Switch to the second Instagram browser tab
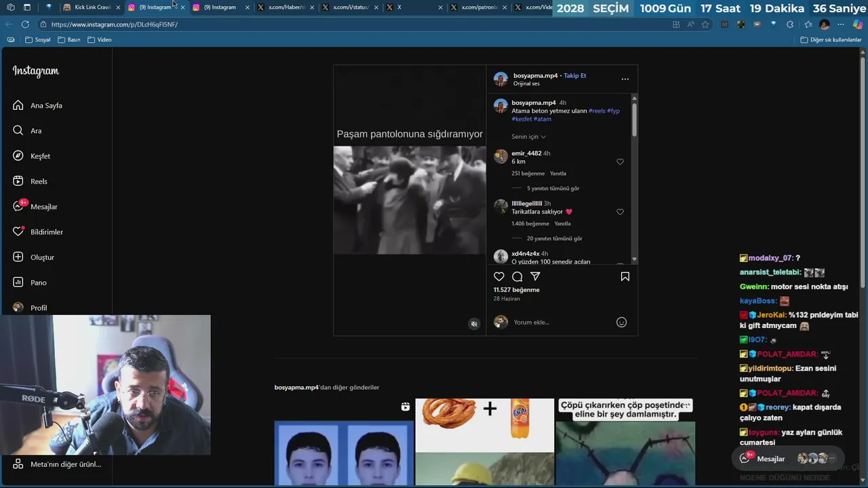 coord(220,7)
